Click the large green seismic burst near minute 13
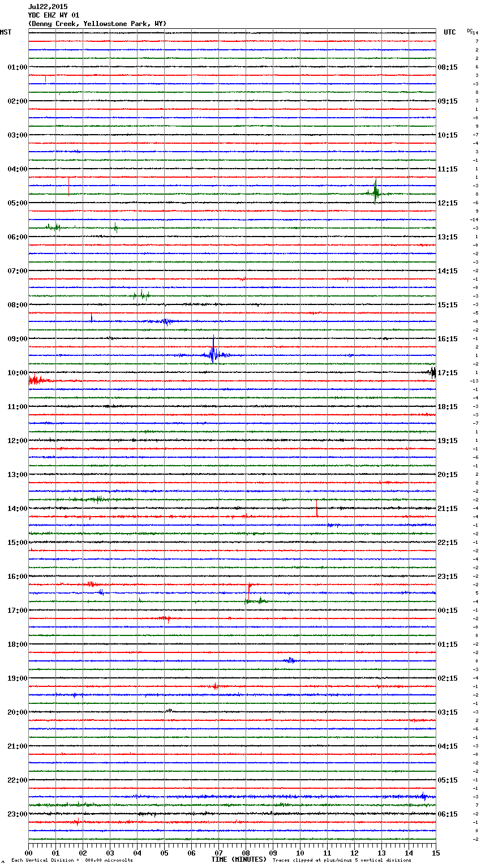Image resolution: width=481 pixels, height=868 pixels. (375, 192)
